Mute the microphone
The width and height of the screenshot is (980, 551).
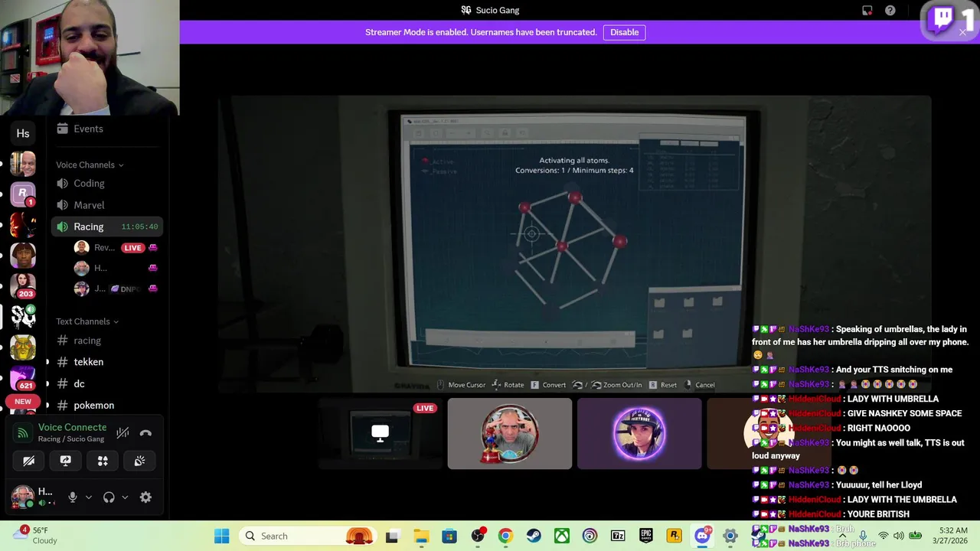(73, 497)
